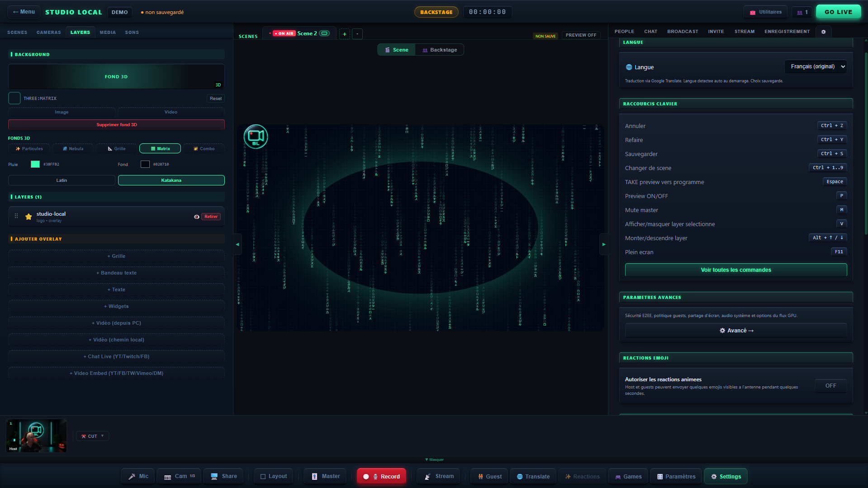Open the Fond color swatch #020710
The width and height of the screenshot is (868, 488).
[145, 164]
